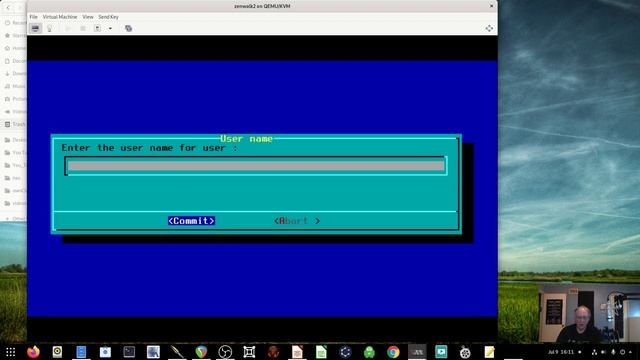Open the clock and calendar panel
This screenshot has height=360, width=640.
(x=561, y=352)
